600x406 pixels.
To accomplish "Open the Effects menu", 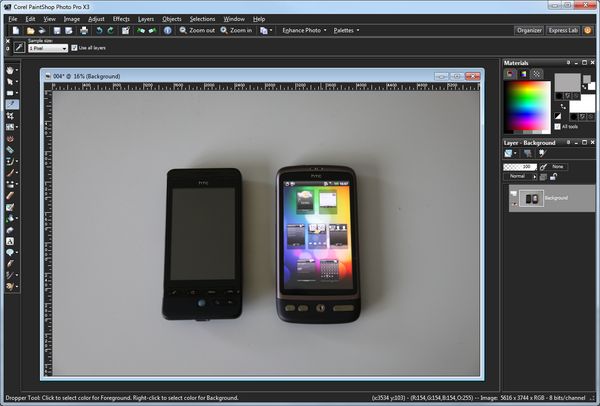I will click(121, 19).
